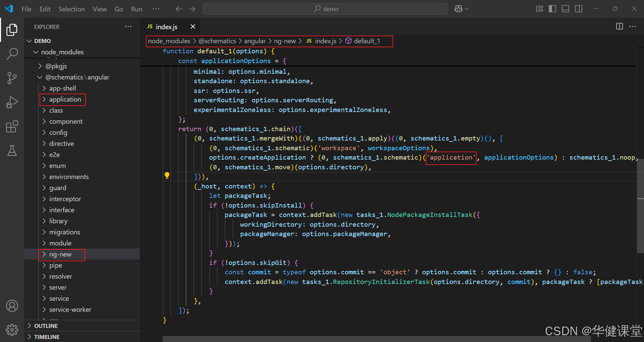Screen dimensions: 644x342
Task: Open the Accounts icon in activity bar
Action: 12,306
